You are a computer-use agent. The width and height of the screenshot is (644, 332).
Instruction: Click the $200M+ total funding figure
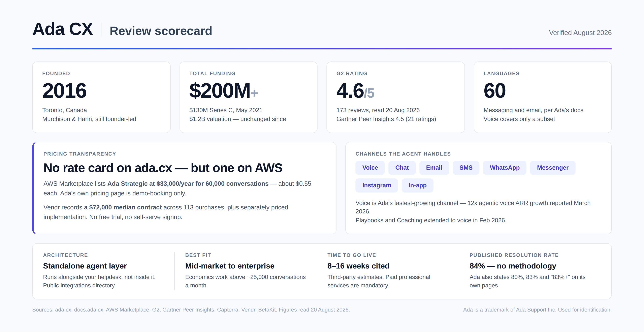click(223, 91)
